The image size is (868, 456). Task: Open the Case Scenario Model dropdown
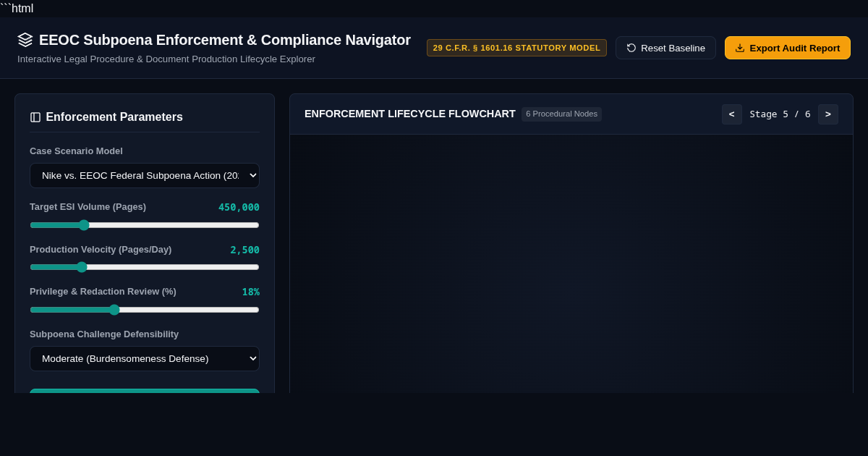145,175
